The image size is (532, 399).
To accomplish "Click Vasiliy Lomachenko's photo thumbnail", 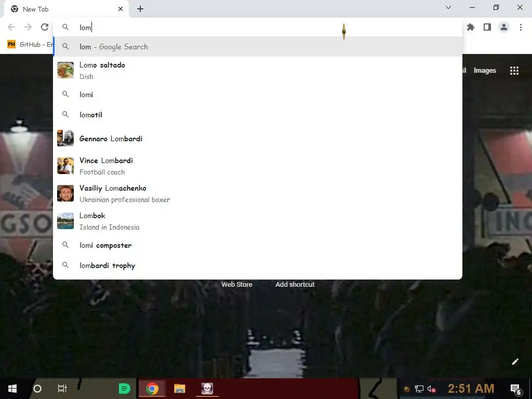I will 65,193.
